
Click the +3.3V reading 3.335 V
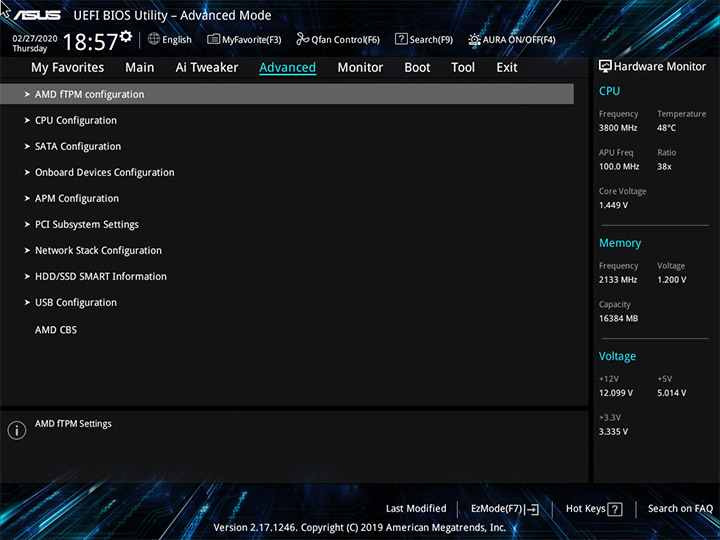(613, 432)
